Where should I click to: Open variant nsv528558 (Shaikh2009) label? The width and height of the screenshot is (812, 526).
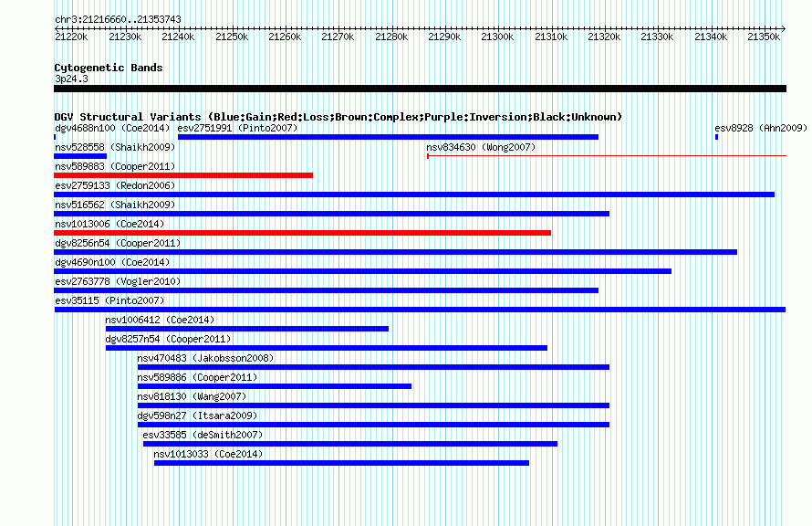coord(115,147)
